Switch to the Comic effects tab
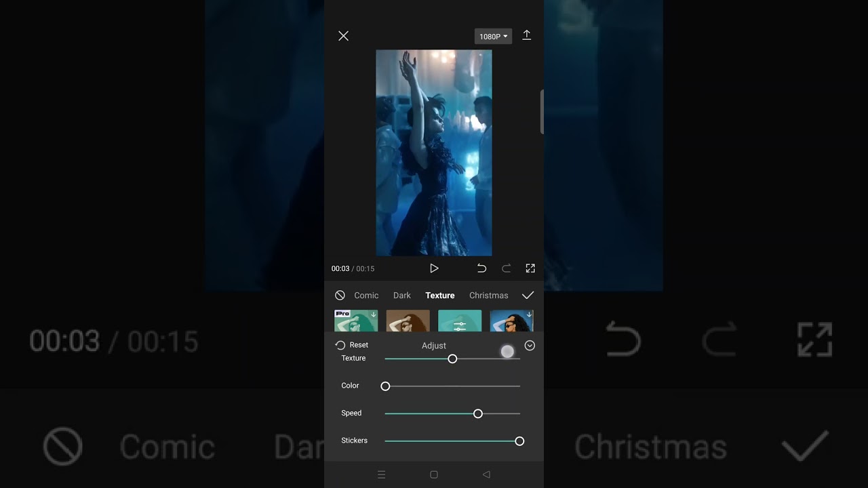 tap(366, 296)
